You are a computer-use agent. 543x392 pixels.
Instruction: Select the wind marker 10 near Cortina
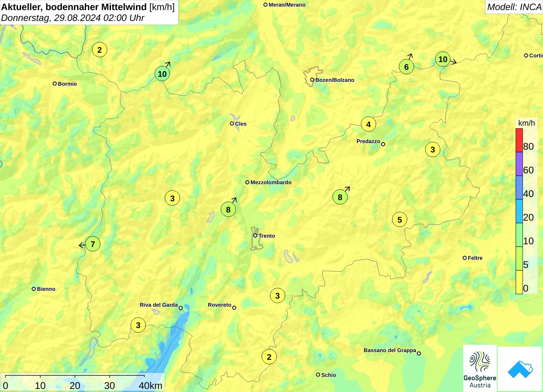tap(443, 59)
